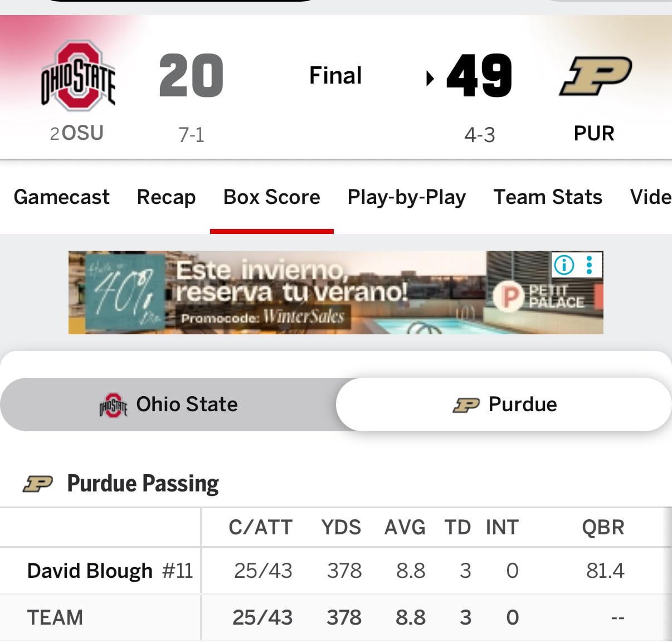Switch box score to Ohio State
Screen dimensions: 672x643
pos(168,405)
